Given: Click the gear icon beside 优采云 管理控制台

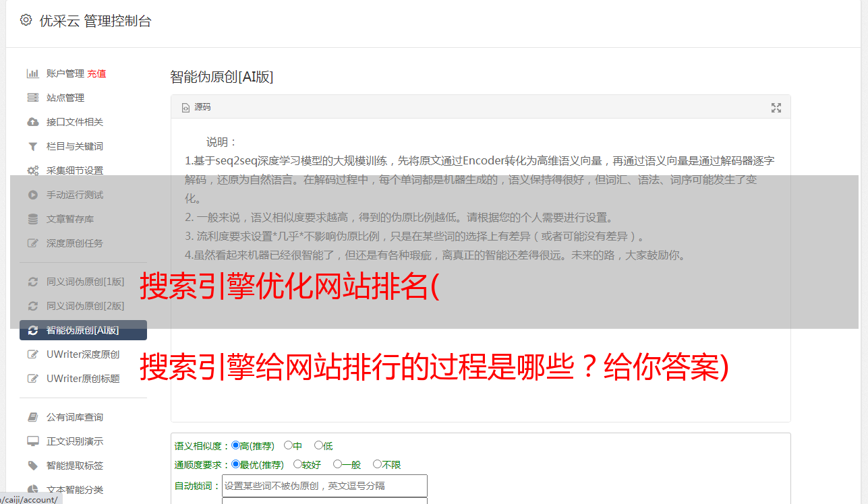Looking at the screenshot, I should pos(26,20).
